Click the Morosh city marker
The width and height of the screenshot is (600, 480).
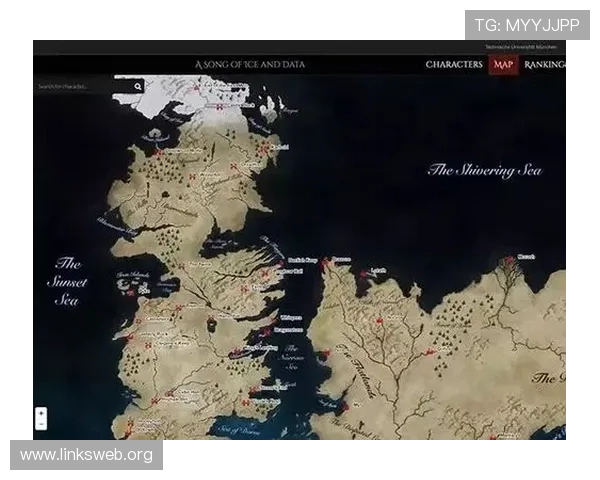(508, 260)
